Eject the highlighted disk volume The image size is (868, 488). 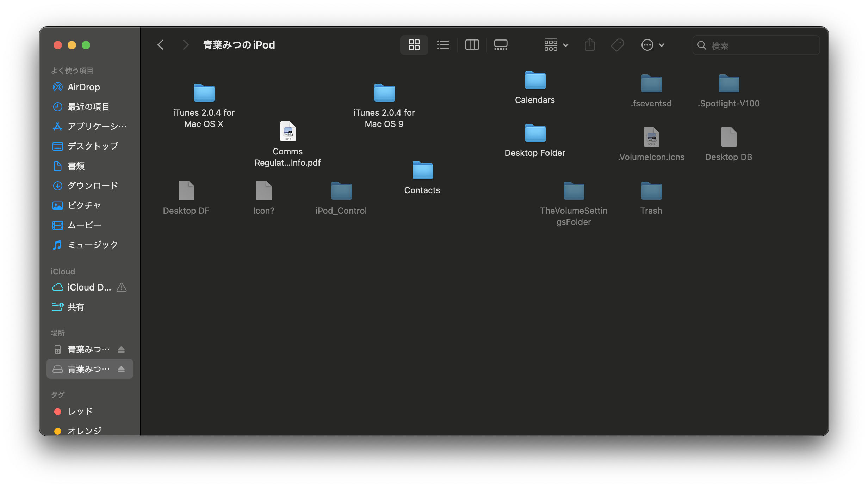point(121,369)
